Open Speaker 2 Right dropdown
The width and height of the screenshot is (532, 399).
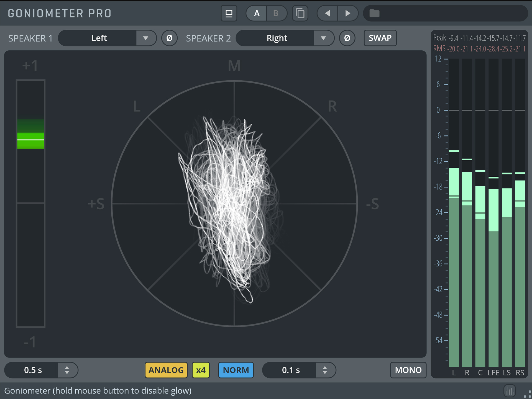tap(323, 38)
